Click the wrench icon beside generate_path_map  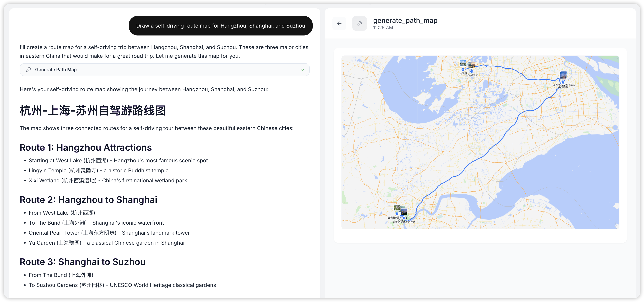point(359,23)
